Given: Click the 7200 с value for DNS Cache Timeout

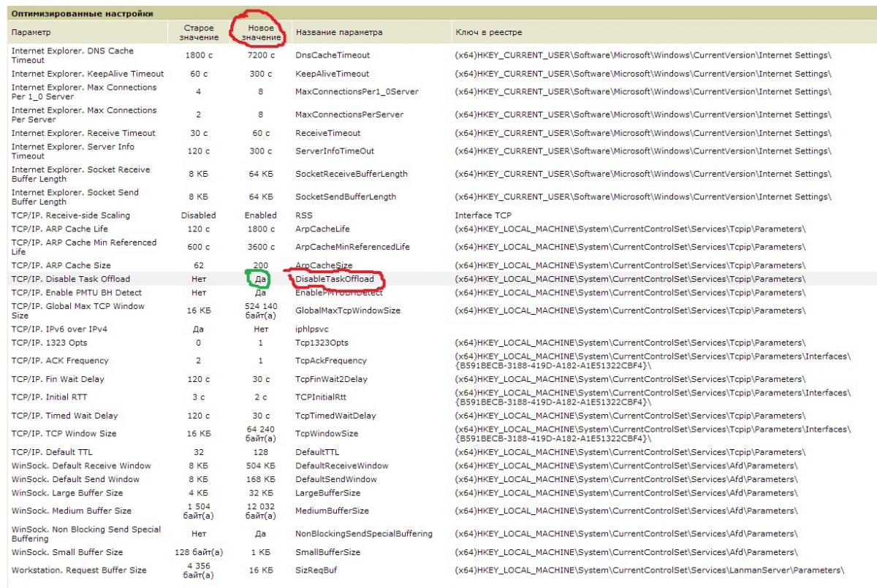Looking at the screenshot, I should (x=261, y=56).
